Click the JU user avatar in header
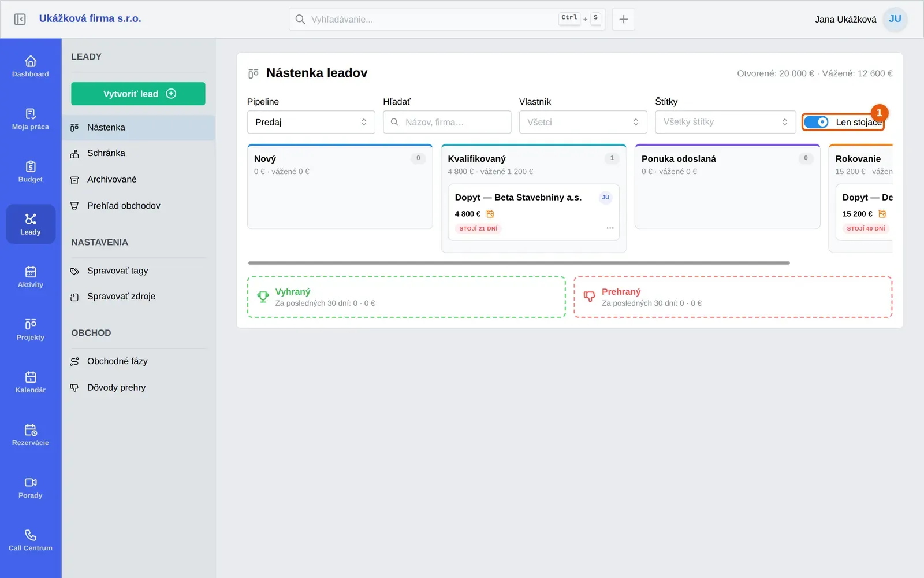924x578 pixels. pos(895,19)
